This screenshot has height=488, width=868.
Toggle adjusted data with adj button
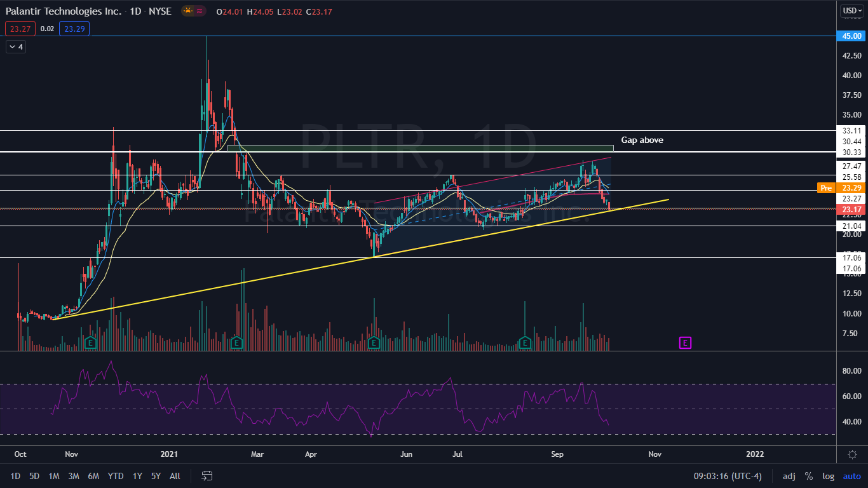(789, 476)
